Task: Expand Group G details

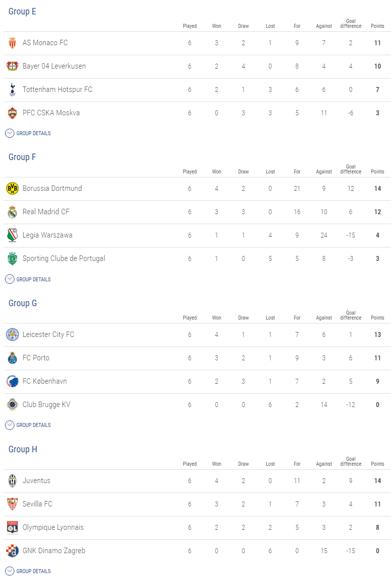Action: [x=28, y=425]
